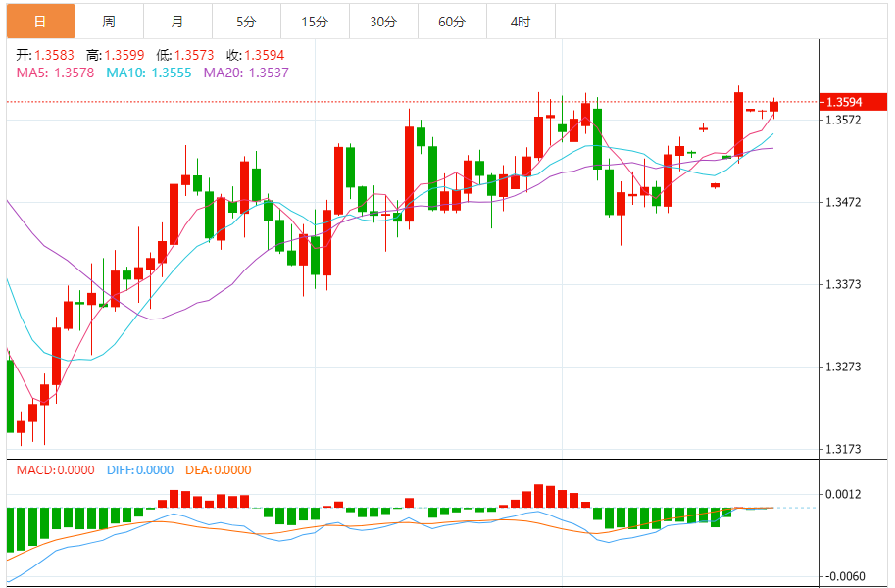Click the 1.3373 price axis label

coord(844,284)
